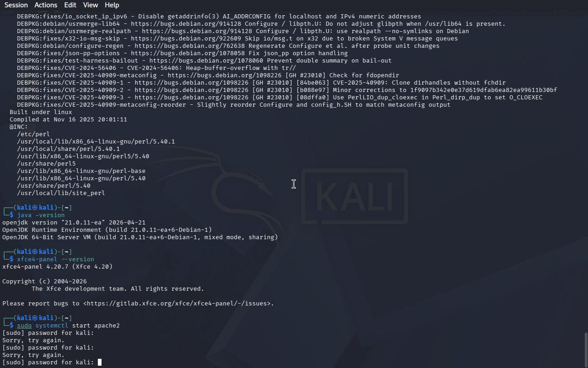Image resolution: width=588 pixels, height=368 pixels.
Task: Open the Session menu
Action: pos(16,5)
